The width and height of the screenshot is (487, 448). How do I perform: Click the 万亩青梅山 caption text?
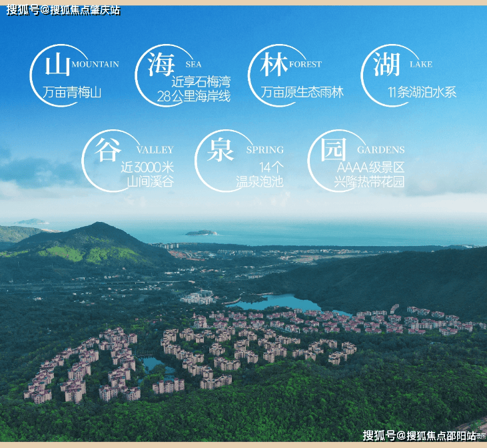(x=72, y=92)
